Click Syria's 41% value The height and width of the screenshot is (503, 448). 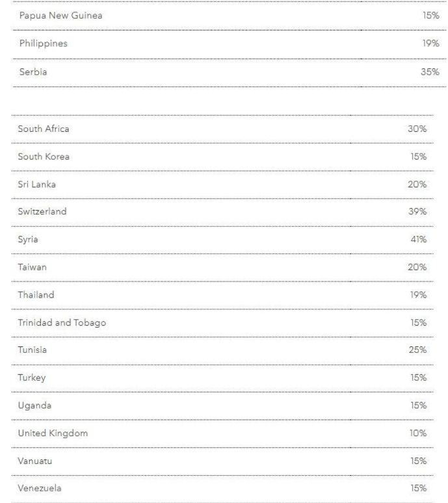417,240
